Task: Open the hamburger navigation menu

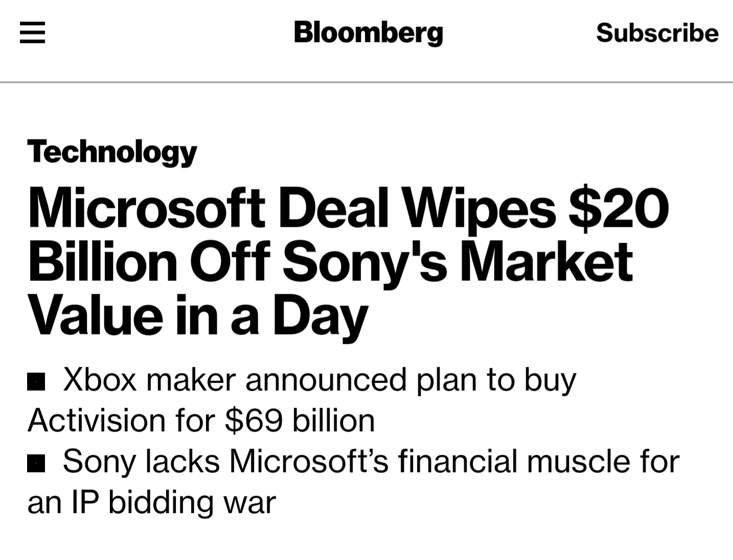Action: pos(33,33)
